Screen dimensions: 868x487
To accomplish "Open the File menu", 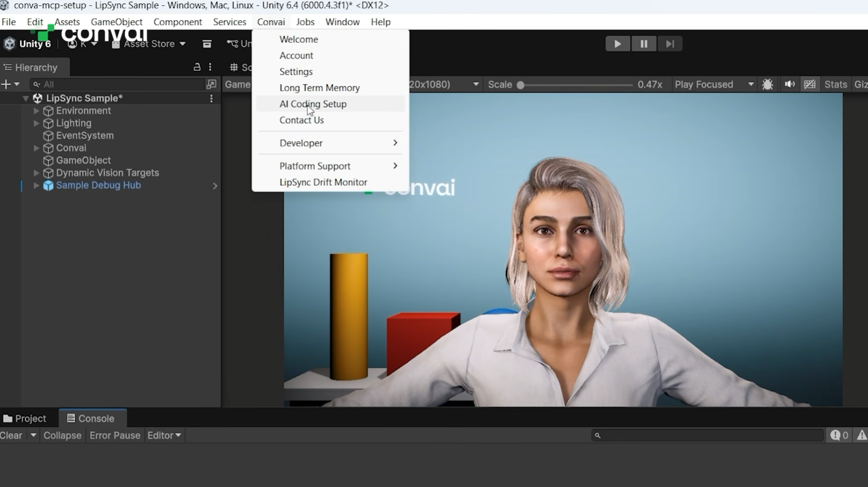I will [9, 22].
